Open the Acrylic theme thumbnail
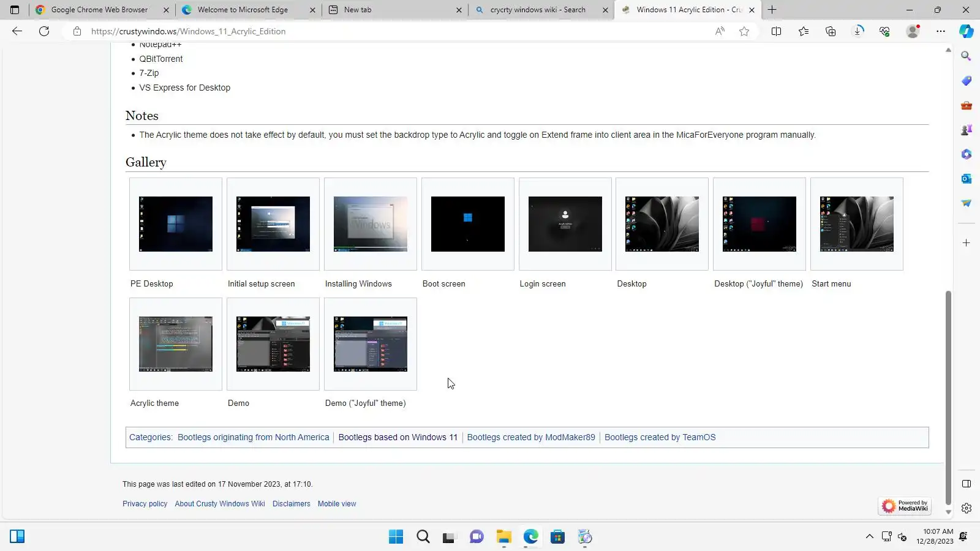Screen dimensions: 980x551 [176, 344]
